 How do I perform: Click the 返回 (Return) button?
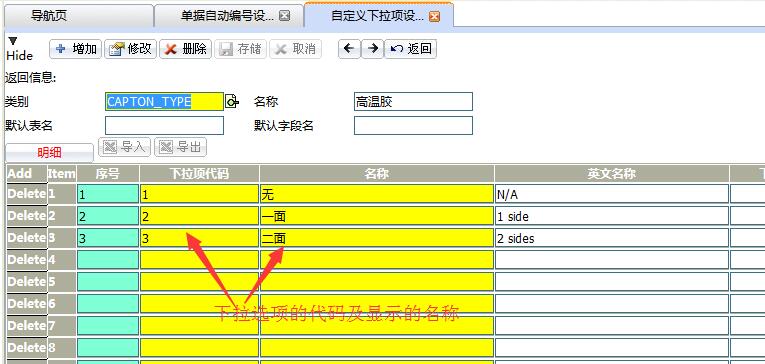(410, 49)
